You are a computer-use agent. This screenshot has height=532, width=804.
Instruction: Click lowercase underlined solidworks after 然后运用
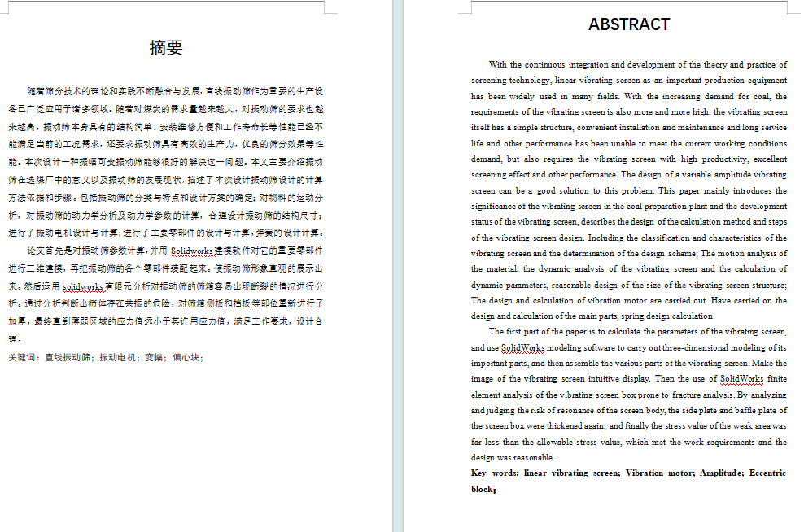point(82,286)
